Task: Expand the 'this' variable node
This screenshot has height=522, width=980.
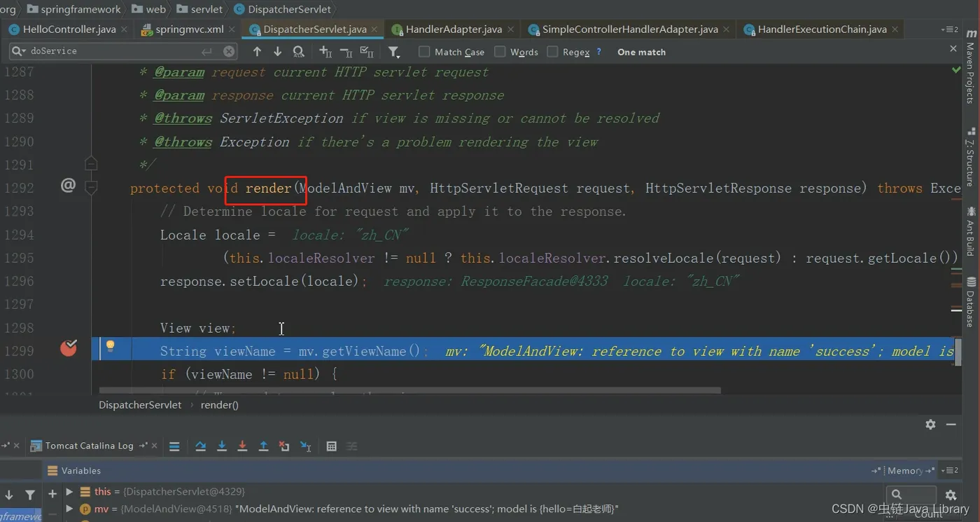Action: [x=69, y=491]
